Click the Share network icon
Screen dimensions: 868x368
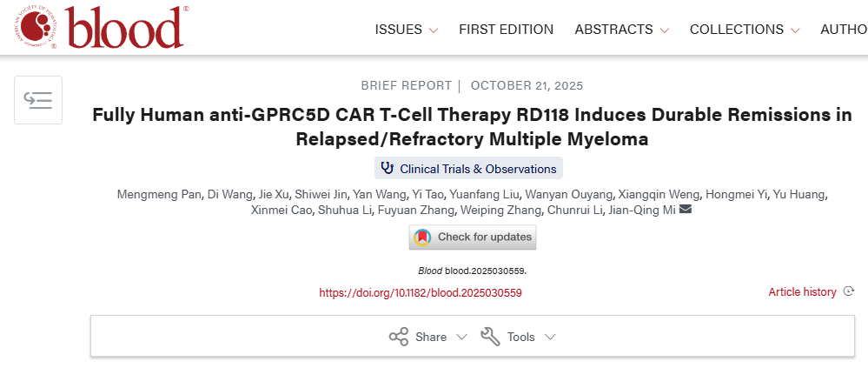point(399,337)
